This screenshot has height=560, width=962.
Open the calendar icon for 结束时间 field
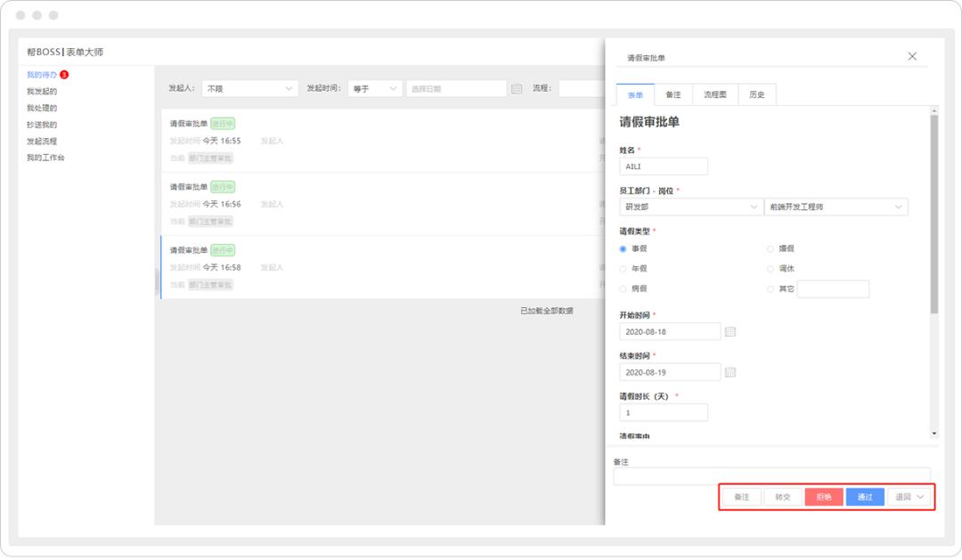tap(730, 371)
